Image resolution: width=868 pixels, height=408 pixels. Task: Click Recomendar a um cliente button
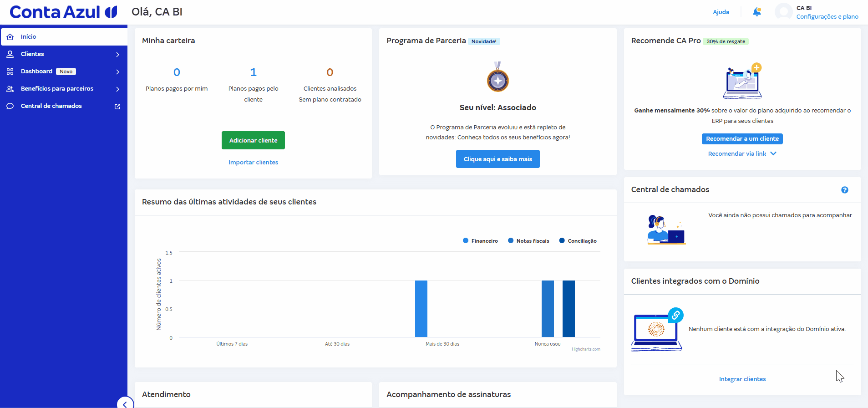742,138
